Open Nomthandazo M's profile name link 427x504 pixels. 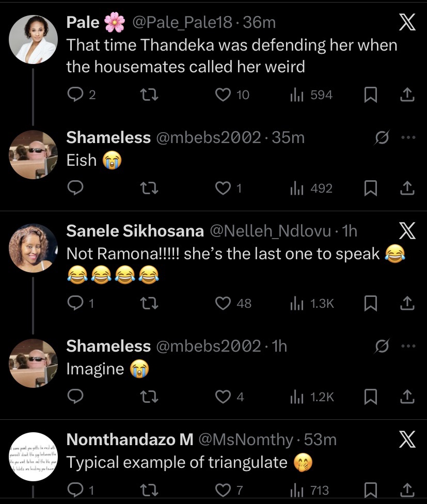tap(130, 439)
